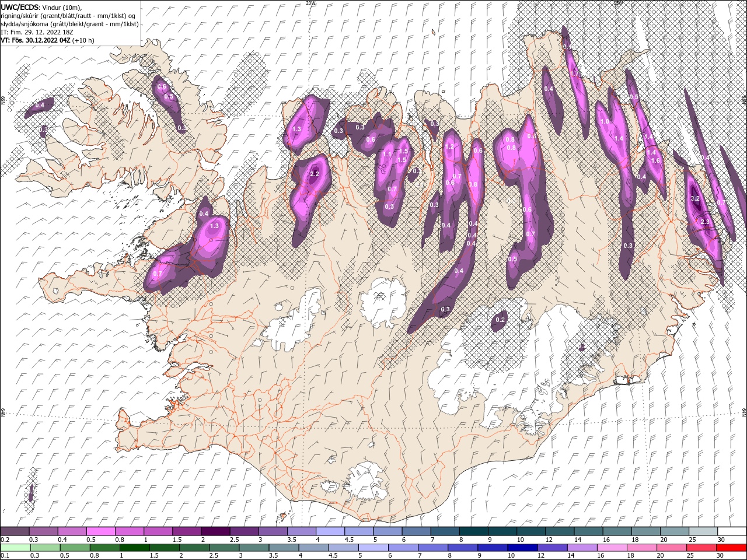
Task: Click the '1.0' snowfall value in the northeast
Action: (605, 121)
